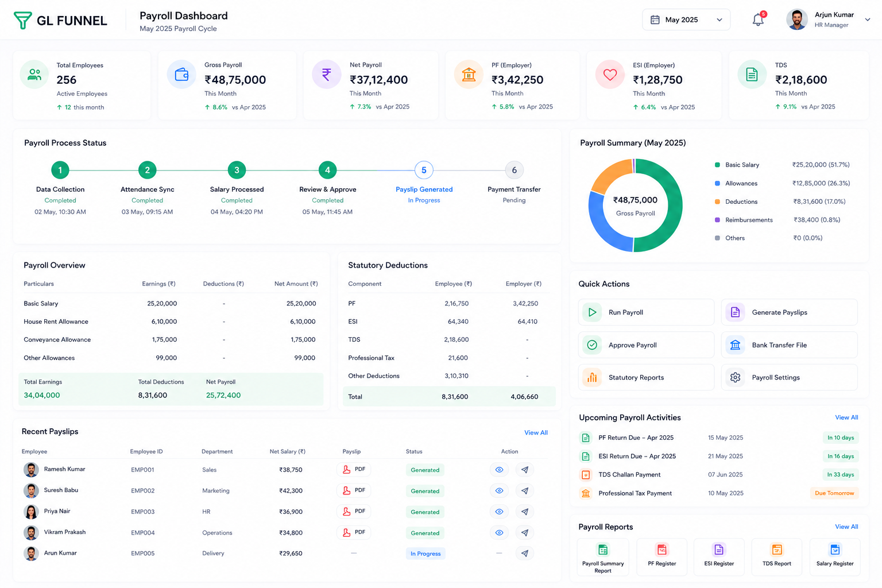View Priya Nair's payslip with the eye icon

[x=500, y=512]
